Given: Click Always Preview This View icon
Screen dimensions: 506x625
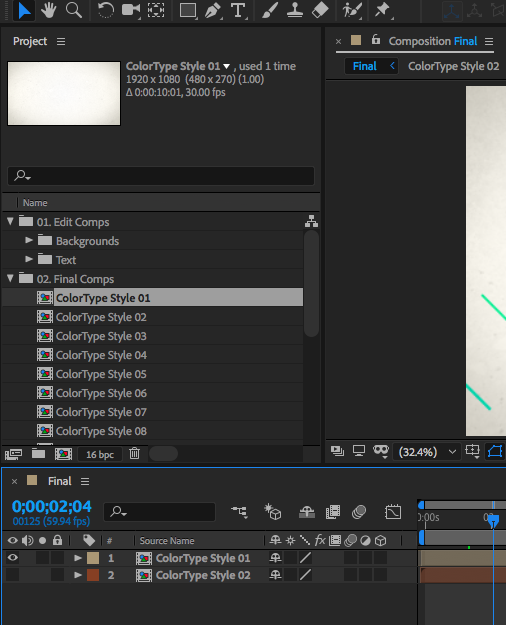Looking at the screenshot, I should click(337, 451).
